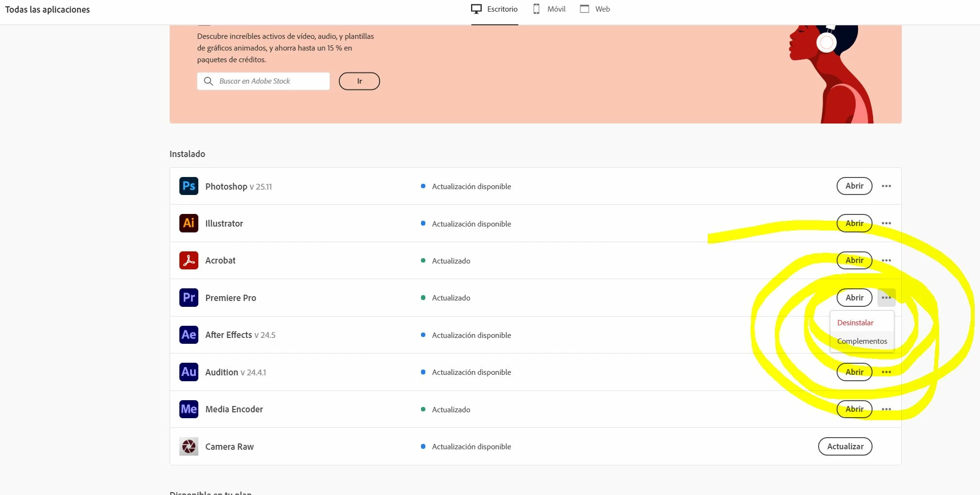Image resolution: width=980 pixels, height=495 pixels.
Task: Choose Complementos from the Premiere Pro menu
Action: coord(861,341)
